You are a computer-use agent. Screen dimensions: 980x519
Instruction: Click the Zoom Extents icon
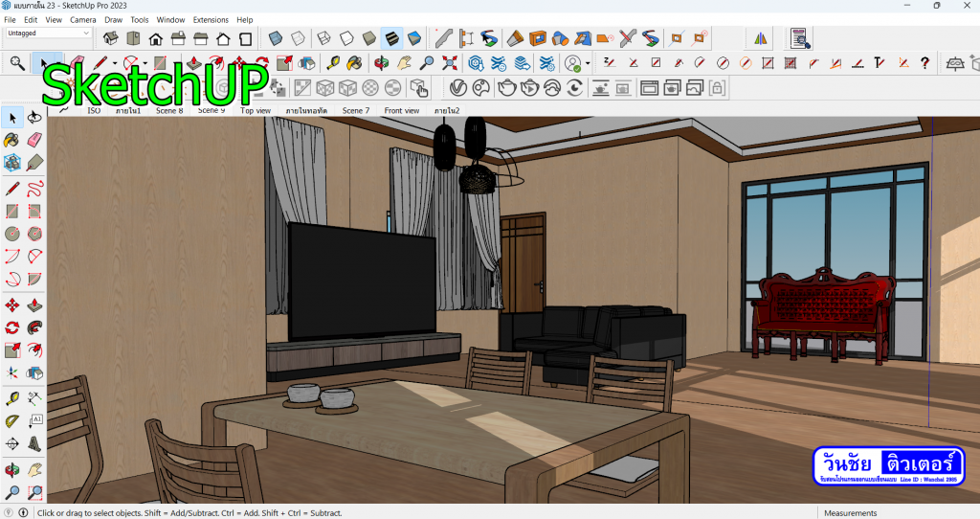click(x=34, y=494)
